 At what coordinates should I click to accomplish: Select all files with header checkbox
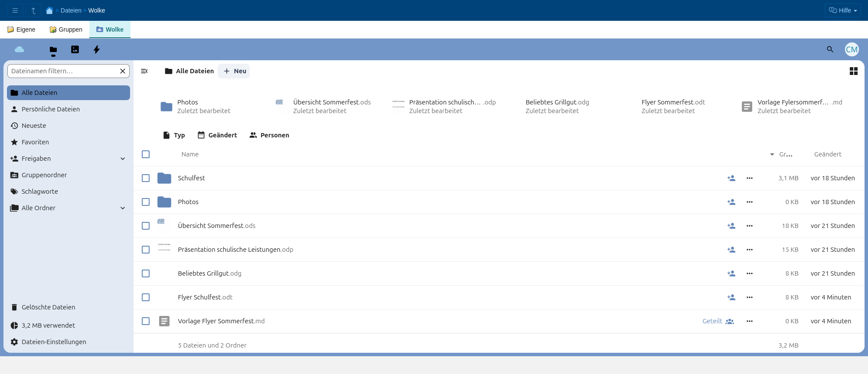146,154
